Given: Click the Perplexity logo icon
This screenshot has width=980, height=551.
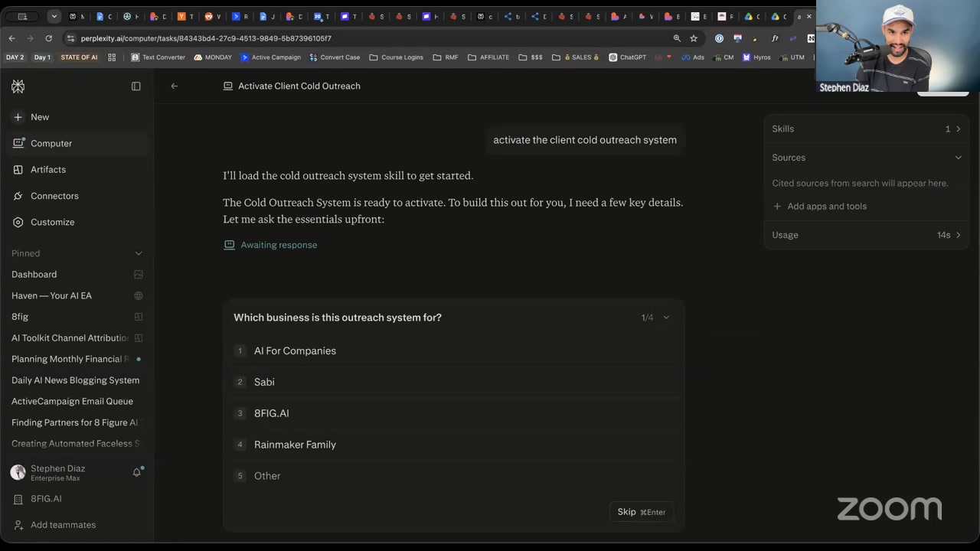Looking at the screenshot, I should (x=18, y=86).
